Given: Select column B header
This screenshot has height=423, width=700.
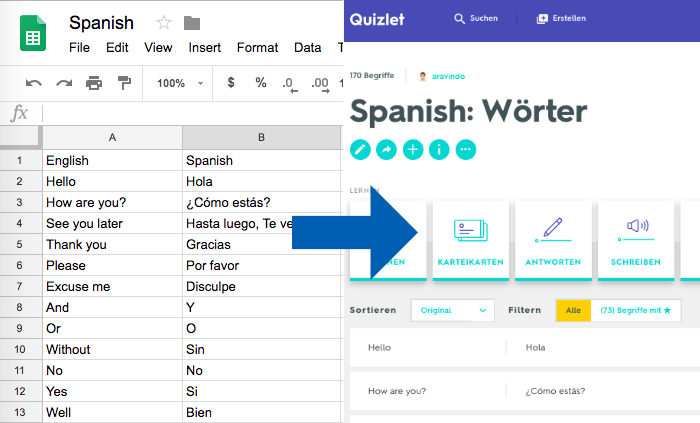Looking at the screenshot, I should [262, 137].
